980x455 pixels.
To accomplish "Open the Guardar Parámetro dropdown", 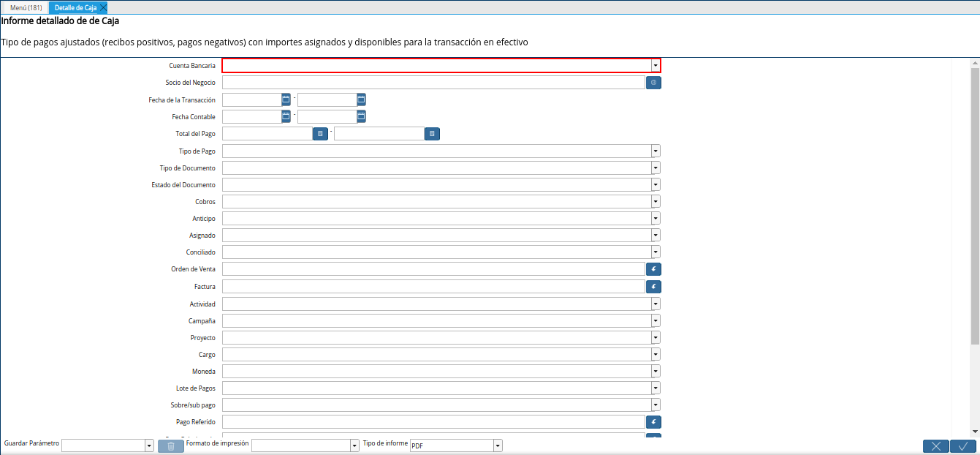I will tap(149, 446).
